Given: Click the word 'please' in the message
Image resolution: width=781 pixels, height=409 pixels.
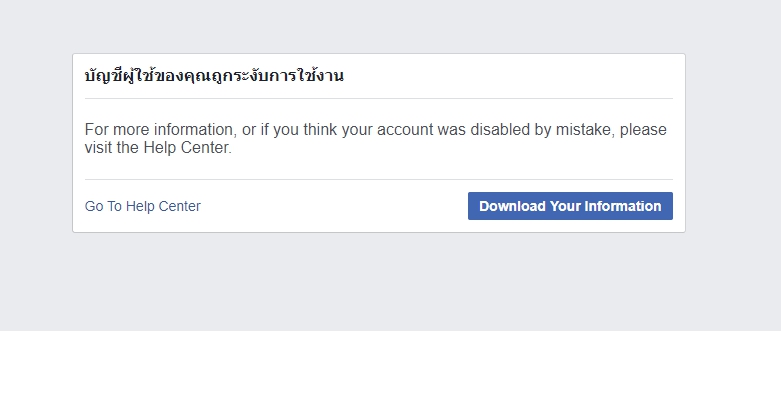Looking at the screenshot, I should click(x=644, y=130).
